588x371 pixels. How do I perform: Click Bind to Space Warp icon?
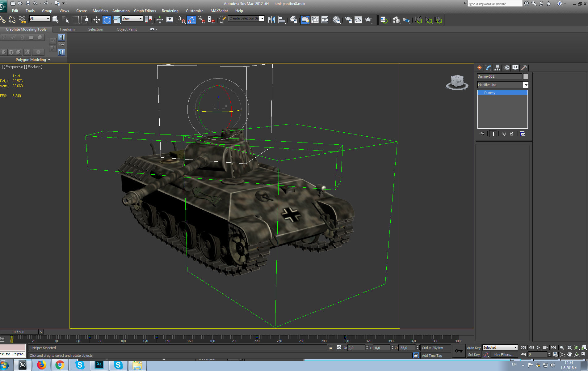coord(22,20)
